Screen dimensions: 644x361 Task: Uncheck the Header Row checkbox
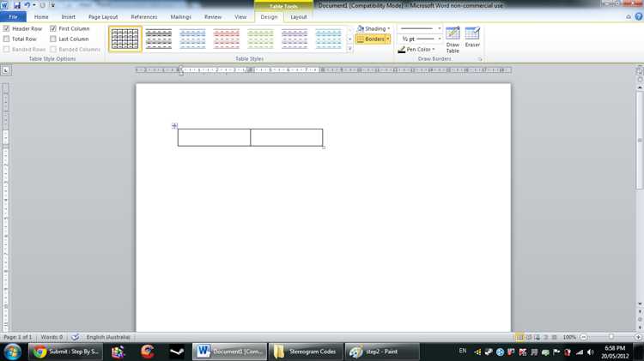coord(6,28)
